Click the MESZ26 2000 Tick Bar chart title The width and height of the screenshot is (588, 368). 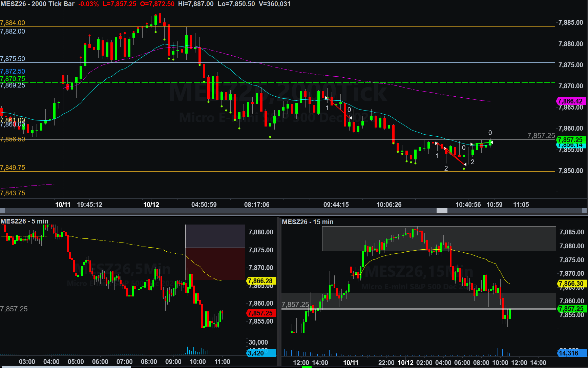pos(38,4)
